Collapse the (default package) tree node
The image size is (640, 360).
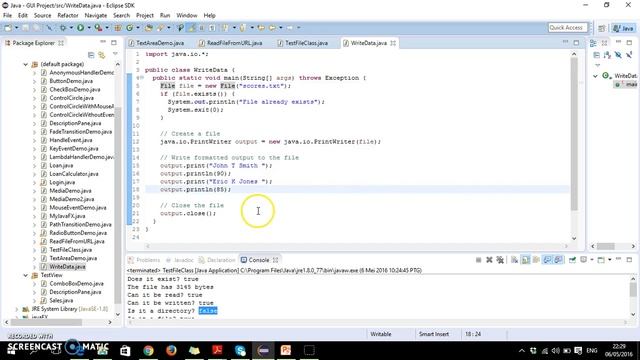pos(25,64)
